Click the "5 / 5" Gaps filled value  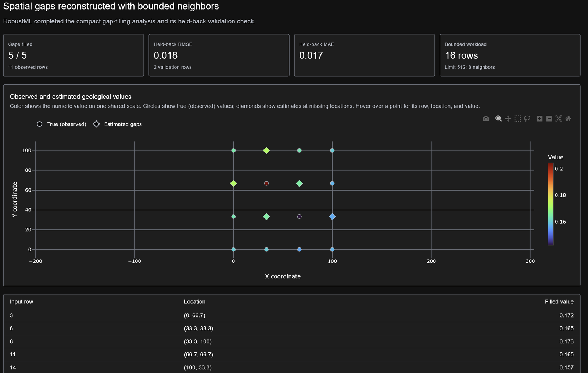(18, 55)
